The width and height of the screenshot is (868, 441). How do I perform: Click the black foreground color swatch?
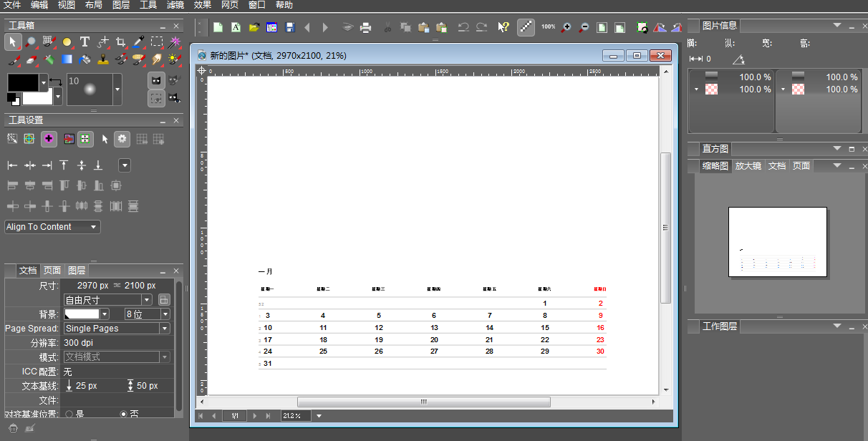click(23, 82)
